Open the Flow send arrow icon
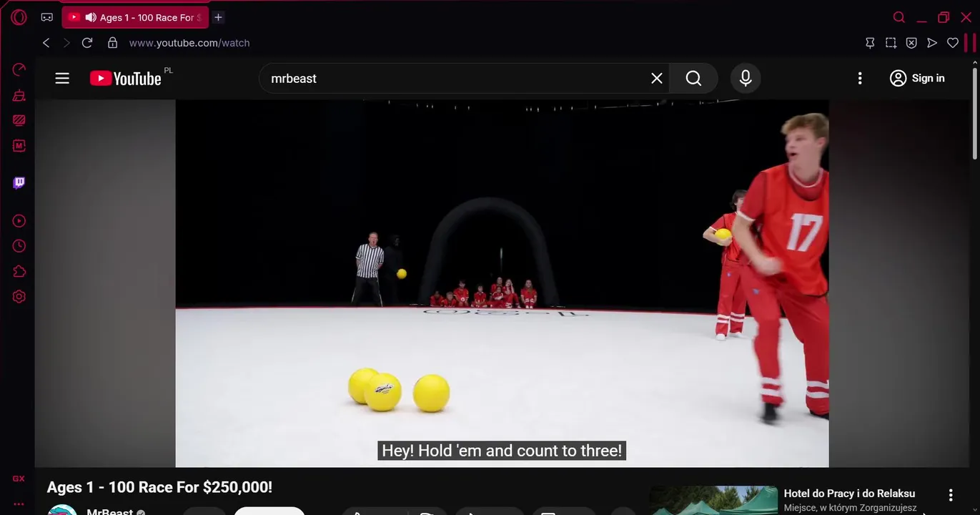Screen dimensions: 980x515 (x=932, y=43)
